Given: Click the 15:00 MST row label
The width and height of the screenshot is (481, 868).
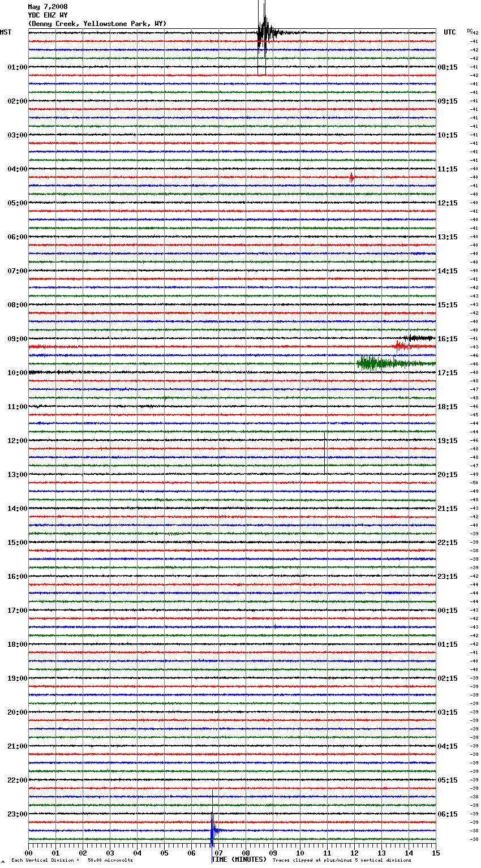Looking at the screenshot, I should (17, 543).
